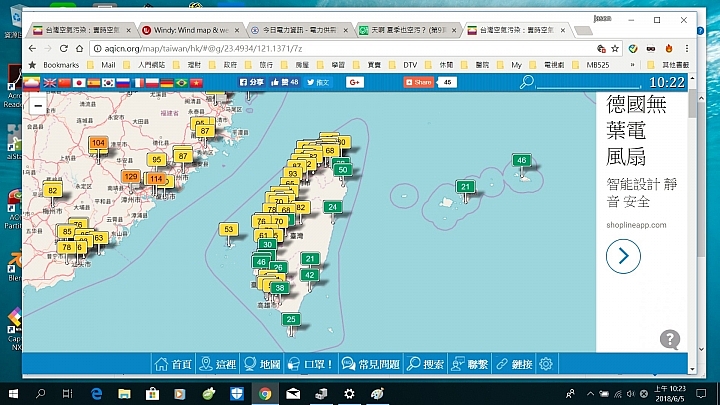Click the magnifier search icon in blue header
Screen dimensions: 720x405
[x=526, y=82]
